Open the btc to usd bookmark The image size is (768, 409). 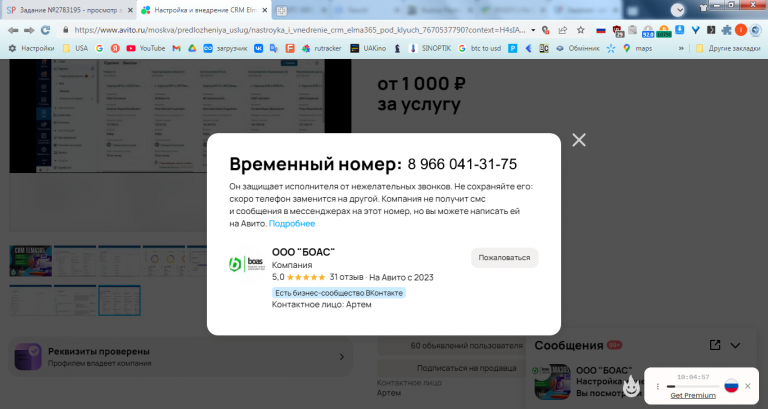[480, 48]
